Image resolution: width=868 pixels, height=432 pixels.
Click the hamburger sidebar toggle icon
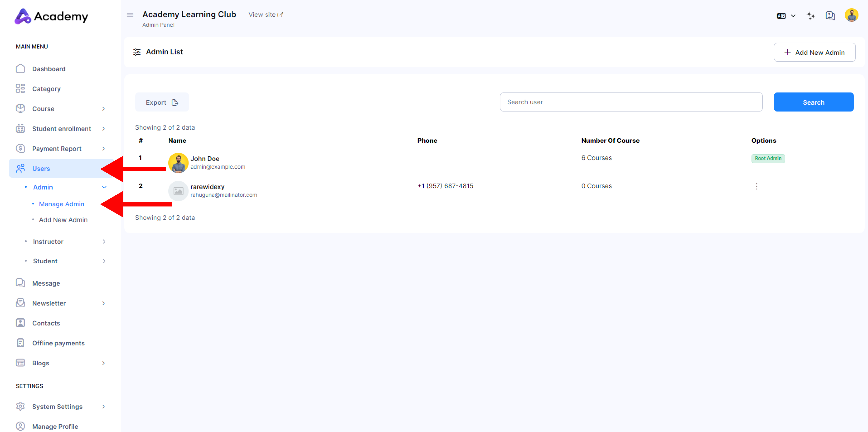130,15
